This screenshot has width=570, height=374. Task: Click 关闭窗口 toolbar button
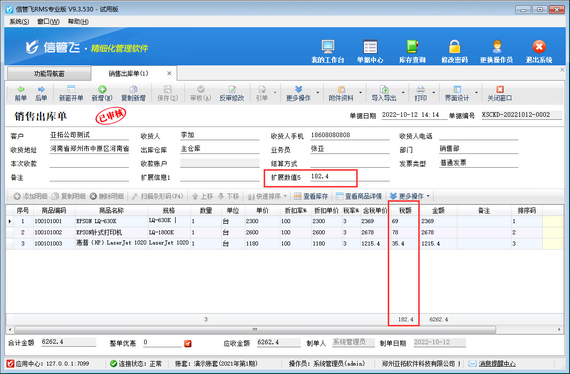tap(499, 93)
